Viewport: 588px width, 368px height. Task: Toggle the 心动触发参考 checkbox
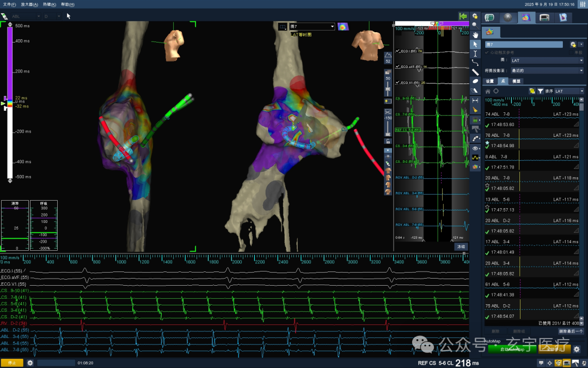point(487,52)
